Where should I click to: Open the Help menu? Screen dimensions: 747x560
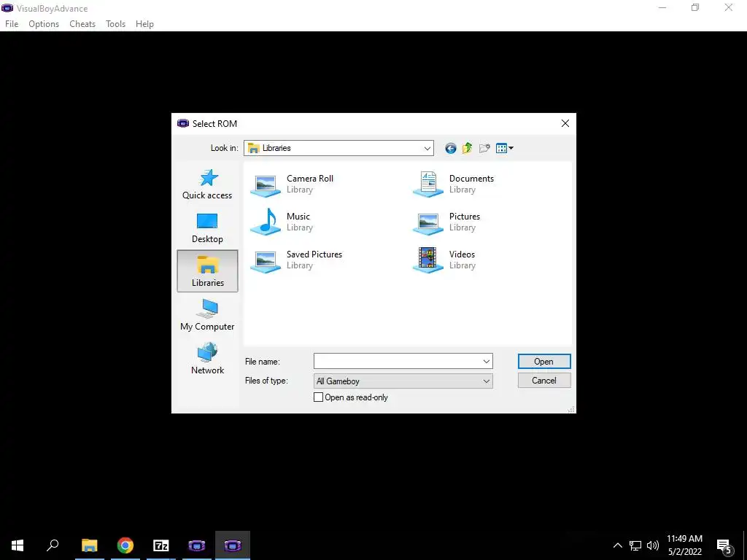click(145, 24)
